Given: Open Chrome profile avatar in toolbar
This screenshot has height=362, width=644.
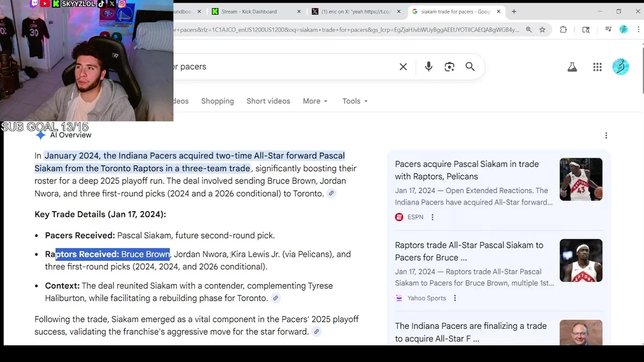Looking at the screenshot, I should point(623,30).
